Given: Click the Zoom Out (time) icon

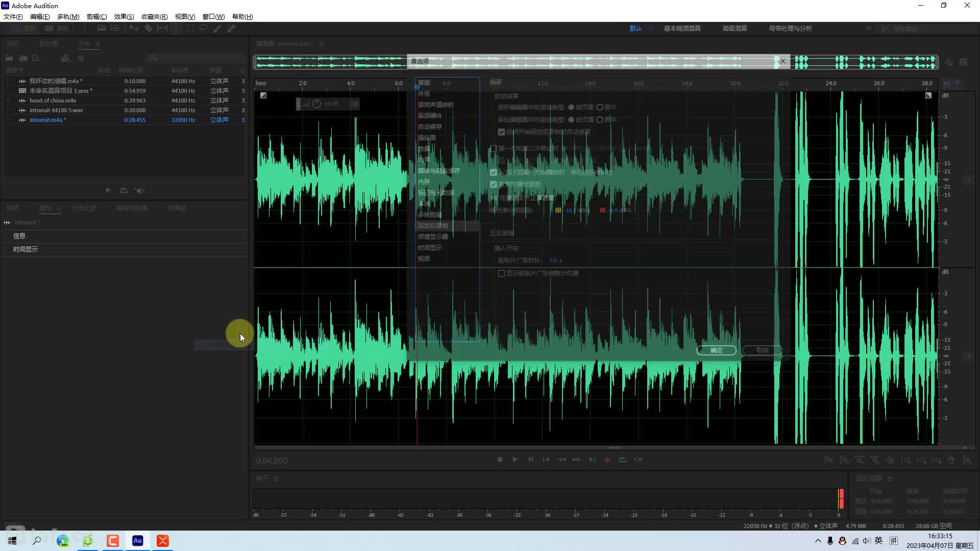Looking at the screenshot, I should coord(875,460).
